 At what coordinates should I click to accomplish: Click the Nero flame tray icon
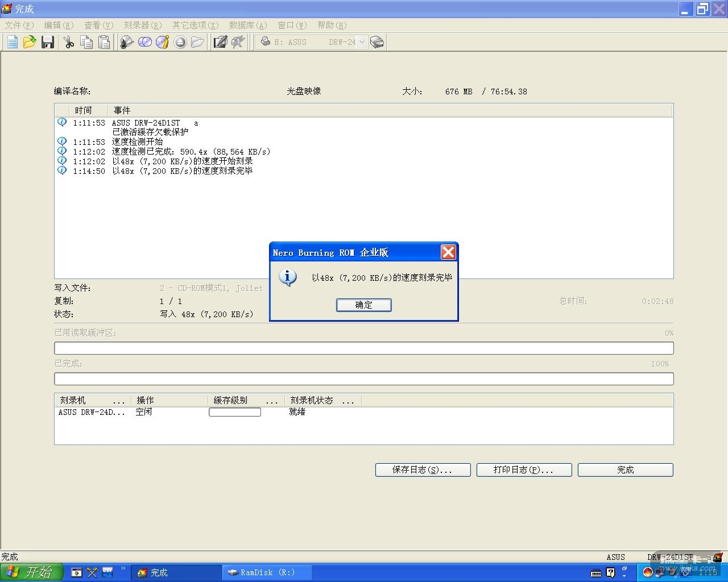(x=648, y=573)
